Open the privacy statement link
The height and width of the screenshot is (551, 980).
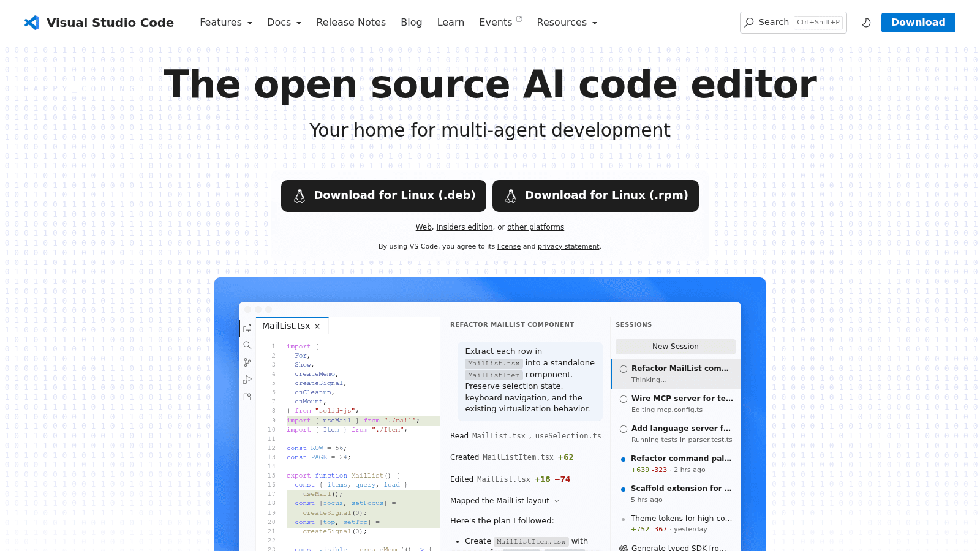click(x=568, y=247)
